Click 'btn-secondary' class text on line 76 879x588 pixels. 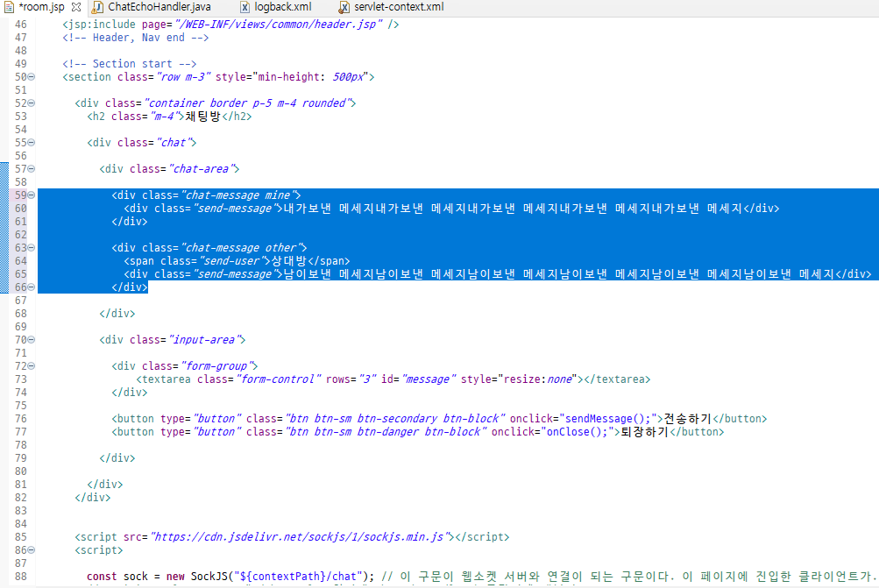[398, 419]
